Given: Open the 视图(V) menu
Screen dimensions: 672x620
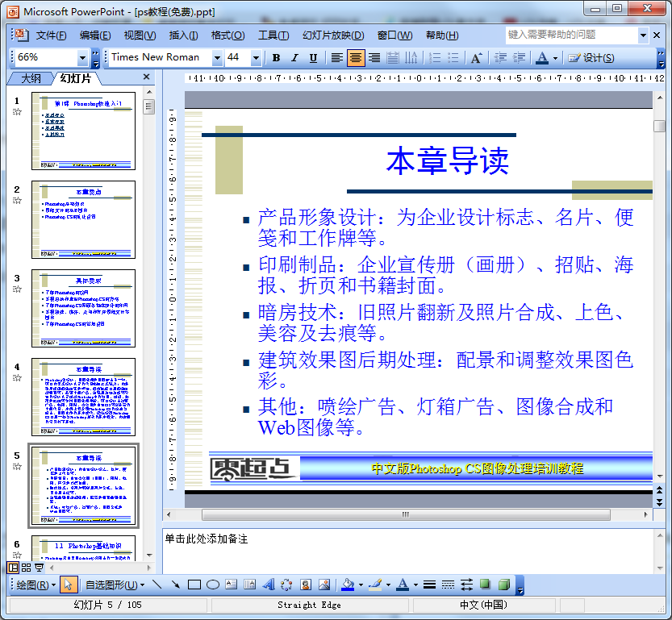Looking at the screenshot, I should point(140,35).
